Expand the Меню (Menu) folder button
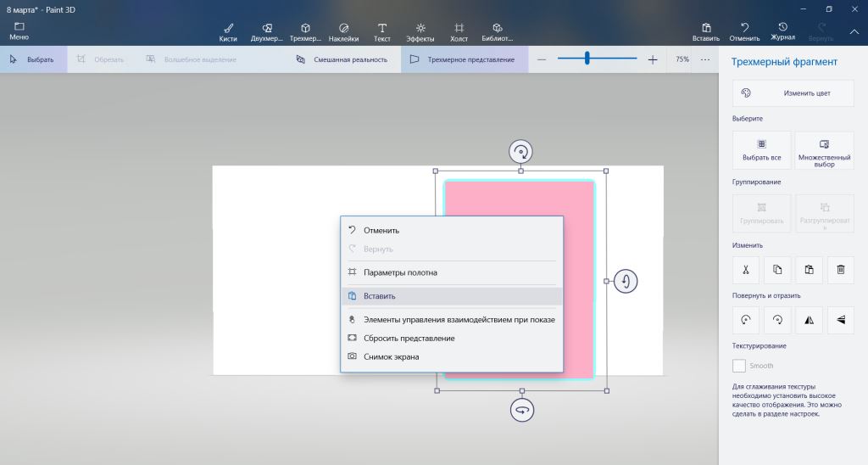The width and height of the screenshot is (868, 465). 19,31
